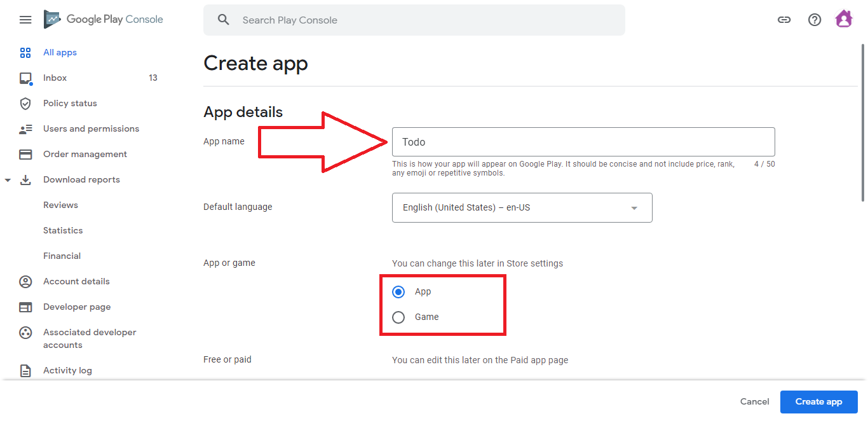Click the App name text field

(x=583, y=142)
